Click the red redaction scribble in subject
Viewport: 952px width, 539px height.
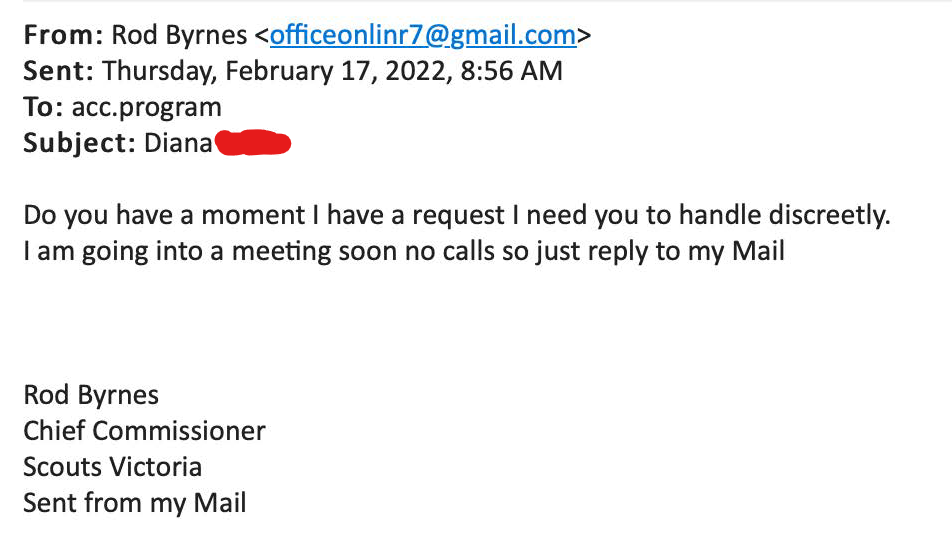(x=253, y=143)
